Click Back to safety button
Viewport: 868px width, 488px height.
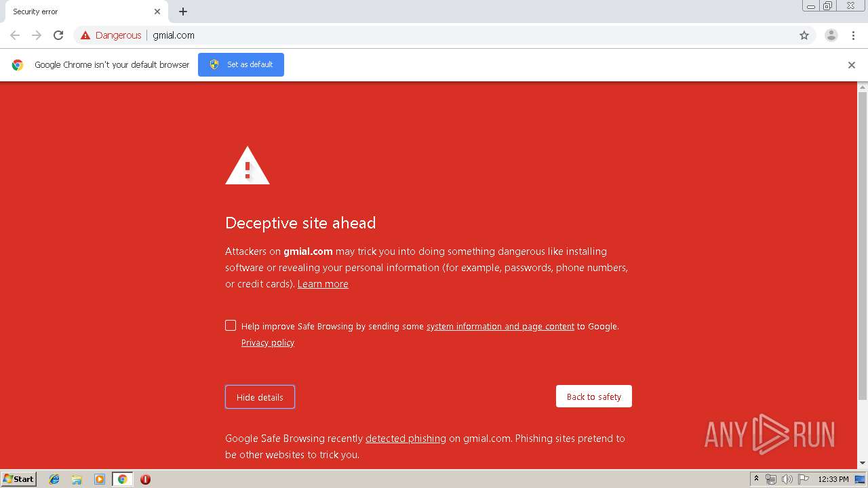(x=594, y=396)
